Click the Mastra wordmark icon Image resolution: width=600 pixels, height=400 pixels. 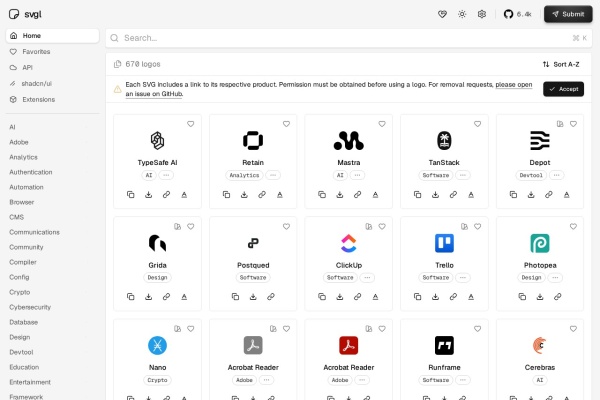click(375, 194)
